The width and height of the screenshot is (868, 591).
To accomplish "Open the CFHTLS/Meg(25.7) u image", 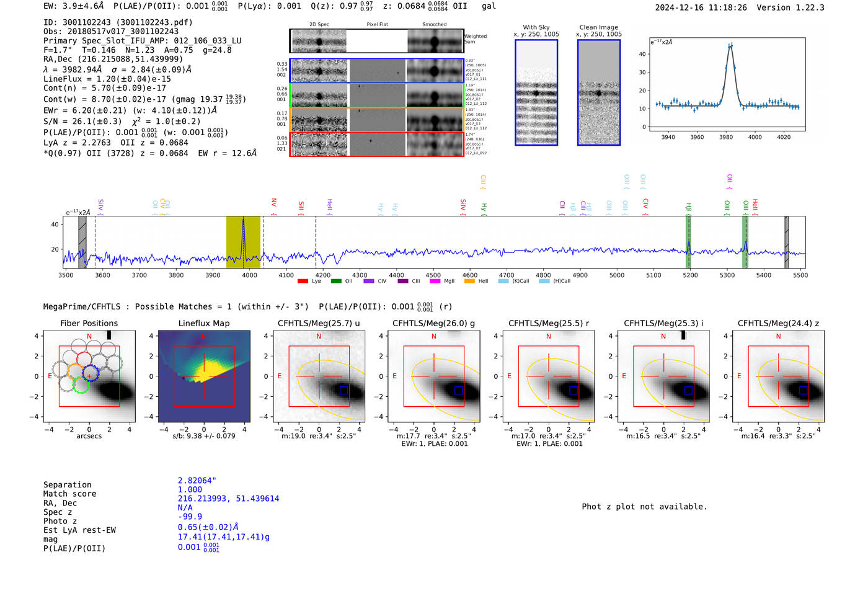I will pos(319,376).
